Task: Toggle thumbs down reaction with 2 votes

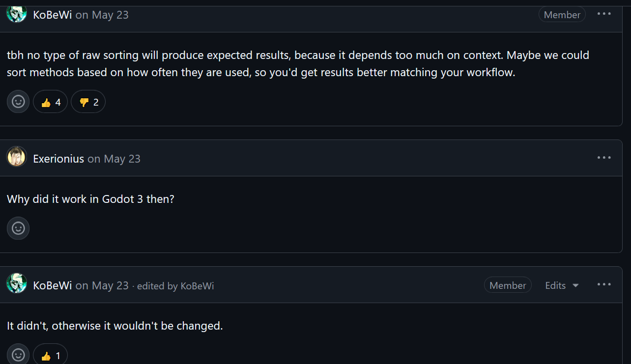Action: 88,102
